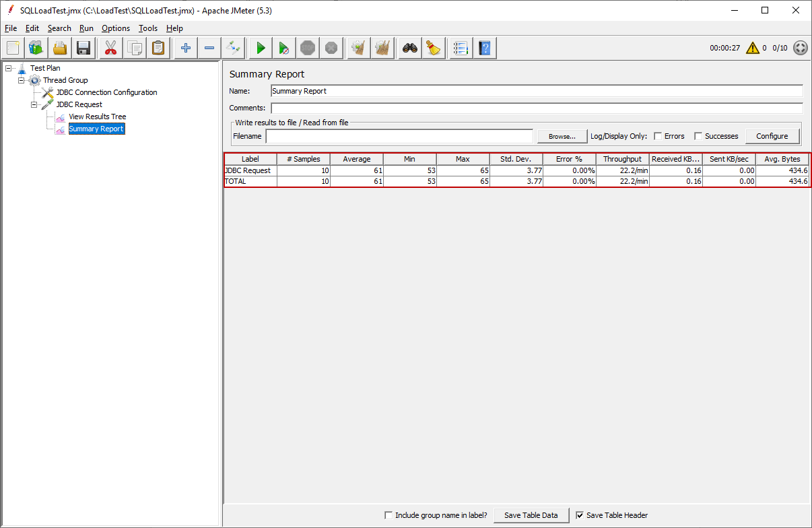Enable the Successes log display checkbox
The height and width of the screenshot is (528, 812).
[x=698, y=135]
